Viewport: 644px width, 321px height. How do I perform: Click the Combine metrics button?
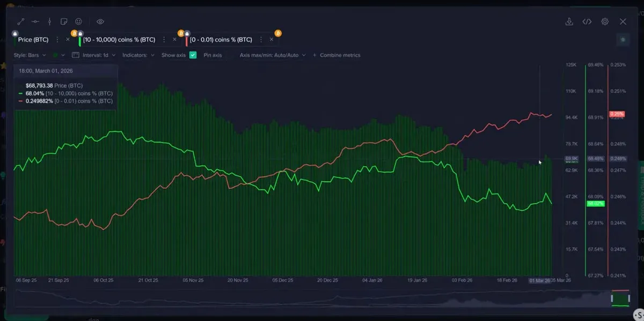[338, 55]
